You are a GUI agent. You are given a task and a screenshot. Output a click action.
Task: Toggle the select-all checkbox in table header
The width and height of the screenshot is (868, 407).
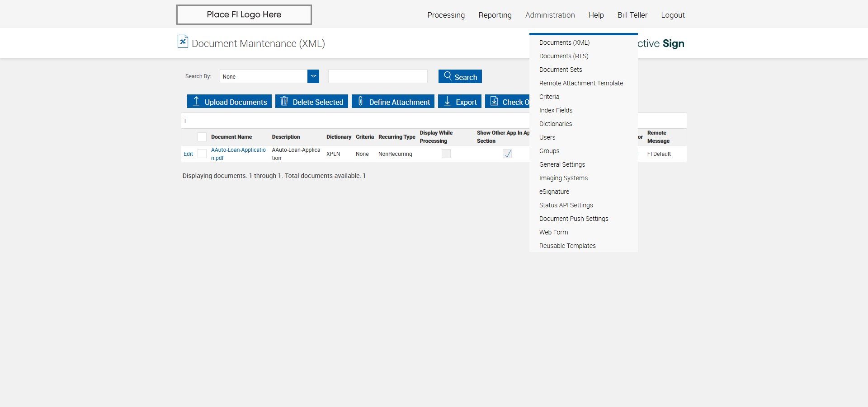tap(202, 137)
